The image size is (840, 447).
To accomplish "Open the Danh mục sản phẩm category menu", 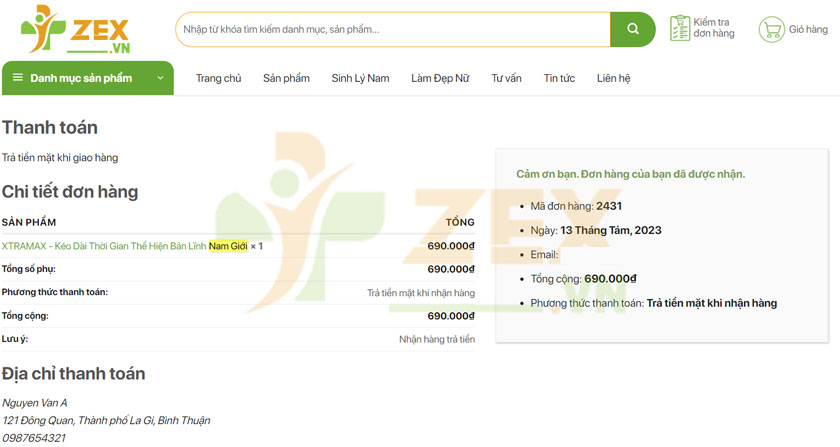I will point(81,78).
